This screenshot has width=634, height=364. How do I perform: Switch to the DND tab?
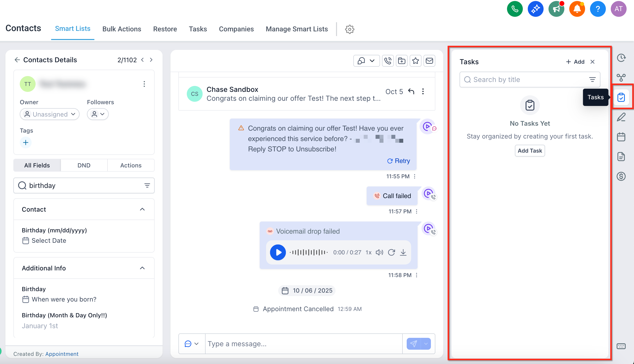click(x=84, y=165)
